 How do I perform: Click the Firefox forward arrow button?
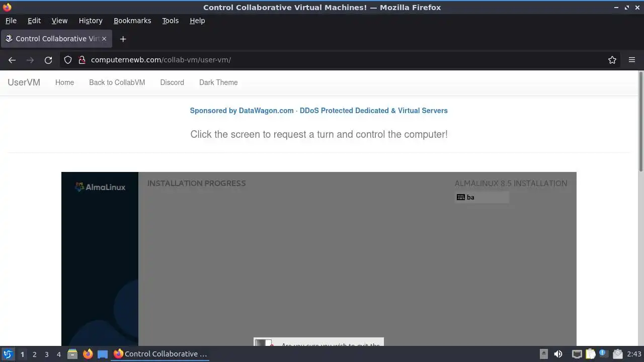[30, 60]
